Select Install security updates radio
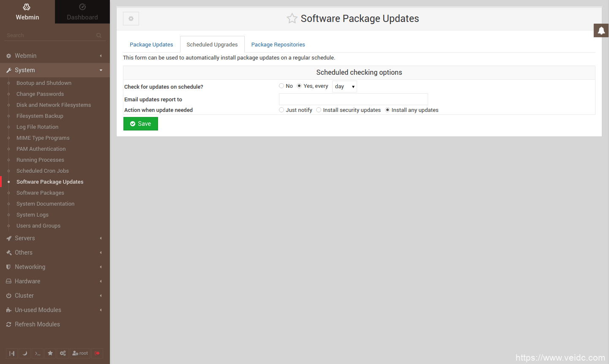609x364 pixels. point(319,110)
